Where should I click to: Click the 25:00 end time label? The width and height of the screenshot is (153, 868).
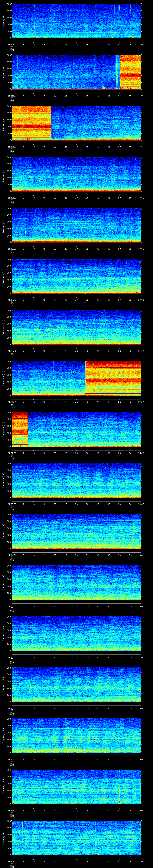[141, 555]
